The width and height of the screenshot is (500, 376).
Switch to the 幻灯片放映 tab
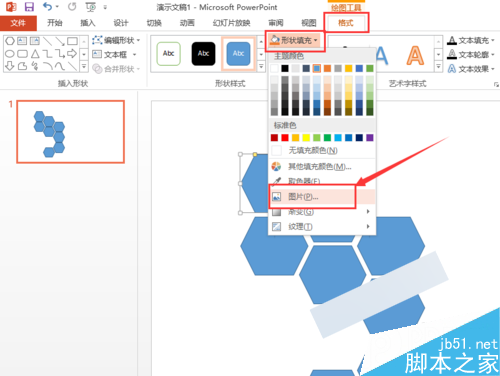point(232,23)
